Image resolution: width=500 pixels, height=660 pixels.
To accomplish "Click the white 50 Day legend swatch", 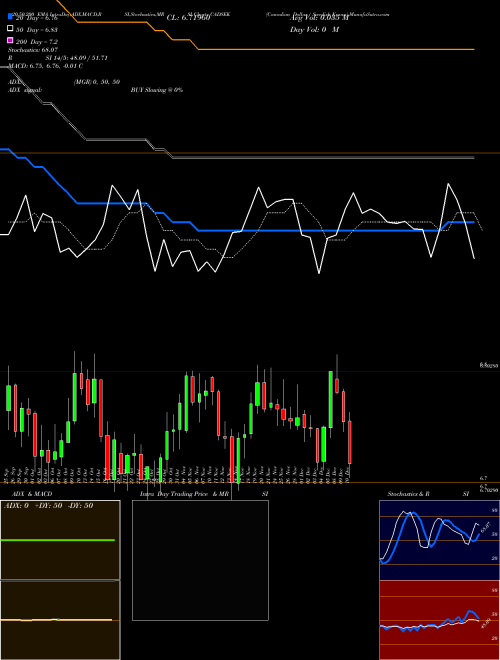I will point(10,29).
